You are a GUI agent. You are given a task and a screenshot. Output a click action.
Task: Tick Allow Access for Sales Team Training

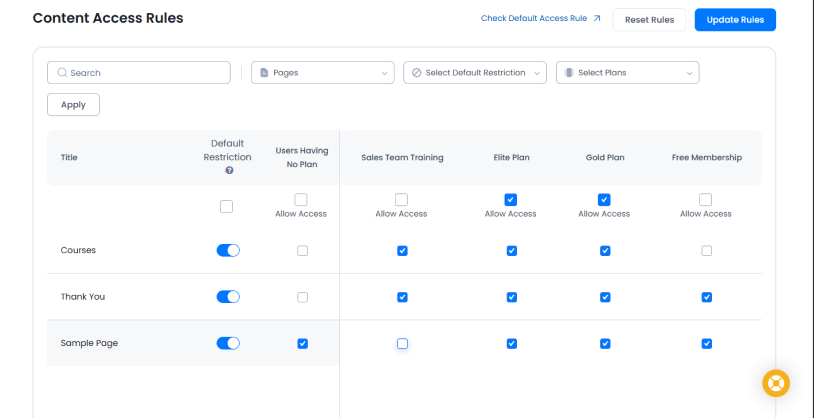click(401, 200)
